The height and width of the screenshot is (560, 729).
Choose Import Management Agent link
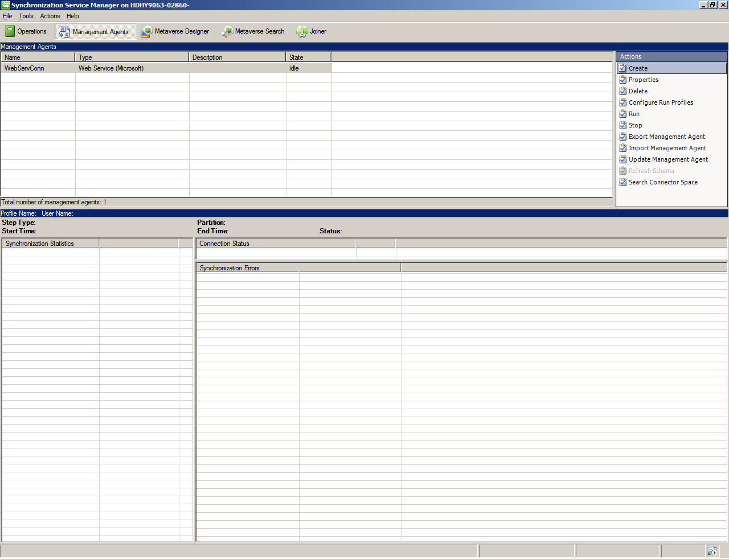(x=667, y=148)
